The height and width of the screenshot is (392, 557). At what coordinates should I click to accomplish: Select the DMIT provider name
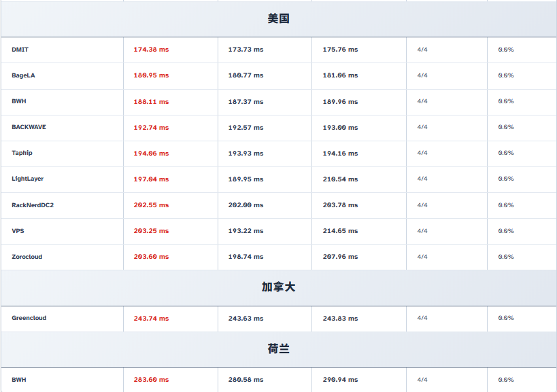(x=20, y=50)
